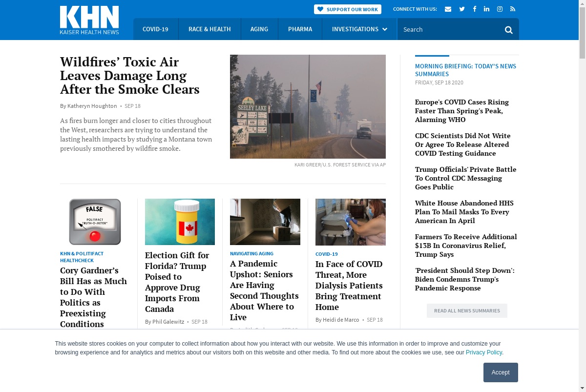The width and height of the screenshot is (586, 392).
Task: Open the Race & Health nav item
Action: tap(209, 29)
